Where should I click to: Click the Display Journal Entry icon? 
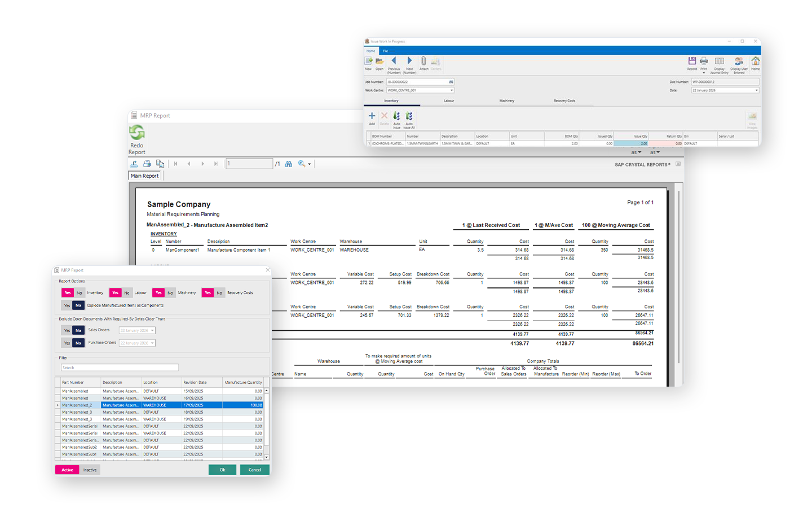(x=720, y=61)
